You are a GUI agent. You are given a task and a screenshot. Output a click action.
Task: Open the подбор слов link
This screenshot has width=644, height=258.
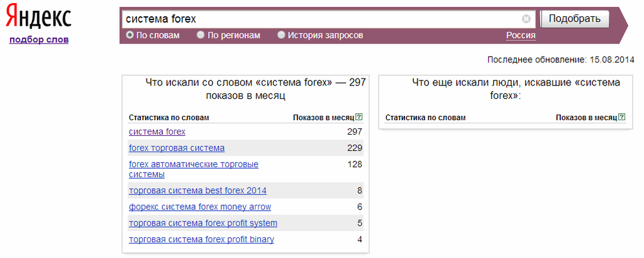pyautogui.click(x=39, y=40)
